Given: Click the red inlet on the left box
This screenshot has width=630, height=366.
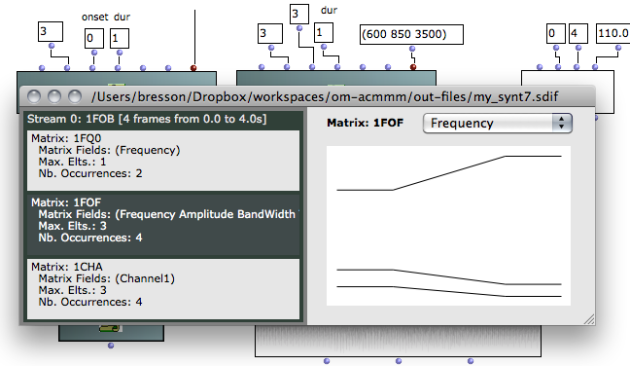Looking at the screenshot, I should [x=194, y=68].
